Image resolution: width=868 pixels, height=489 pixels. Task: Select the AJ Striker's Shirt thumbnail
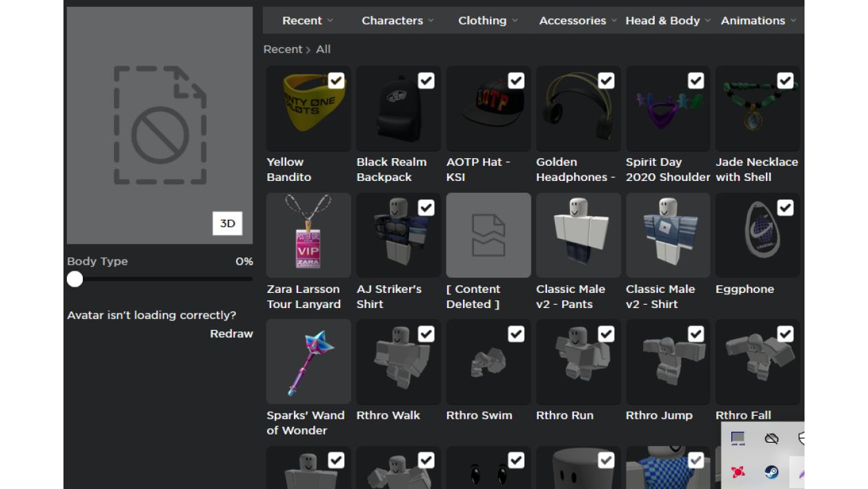[x=398, y=235]
